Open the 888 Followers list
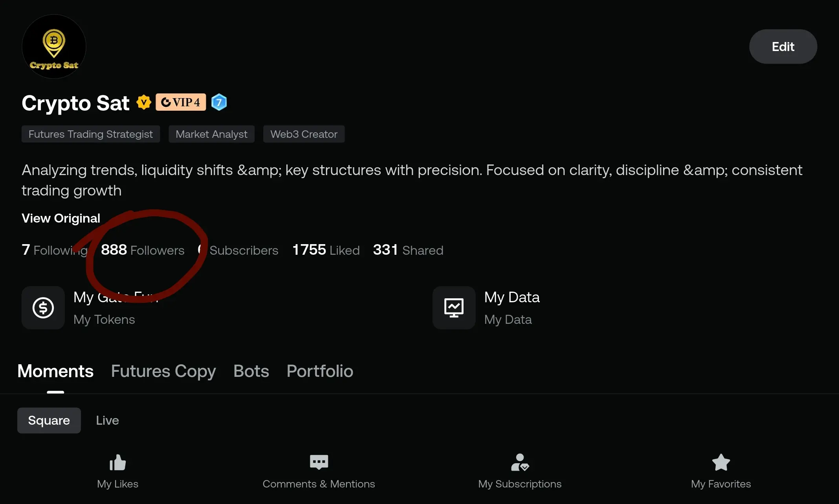This screenshot has height=504, width=839. pos(143,250)
